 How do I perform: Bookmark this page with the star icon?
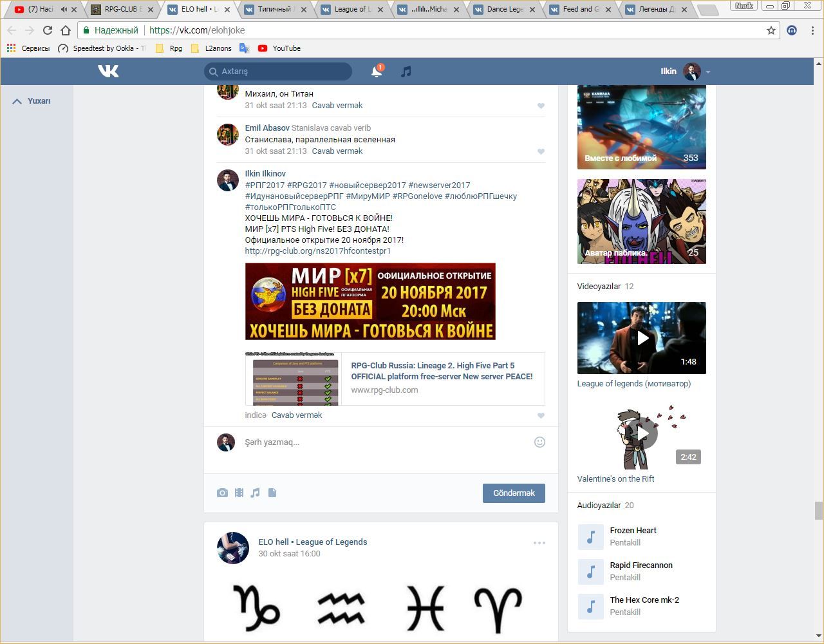coord(771,30)
